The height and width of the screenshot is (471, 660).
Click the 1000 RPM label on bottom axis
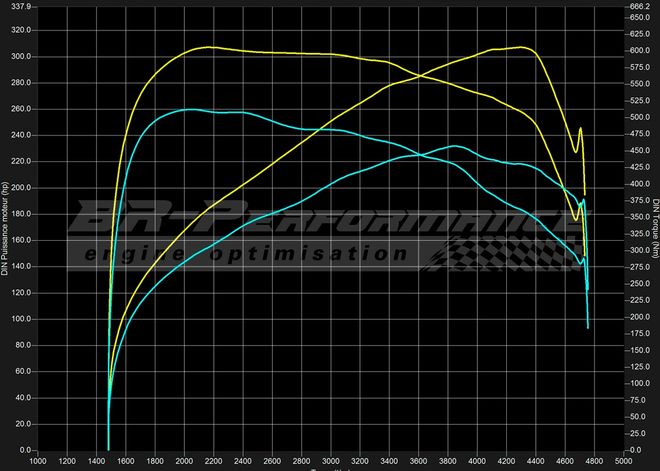(38, 462)
